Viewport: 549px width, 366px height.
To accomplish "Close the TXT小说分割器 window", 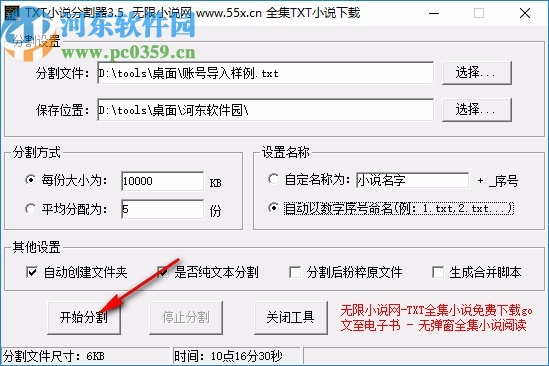I will [524, 13].
